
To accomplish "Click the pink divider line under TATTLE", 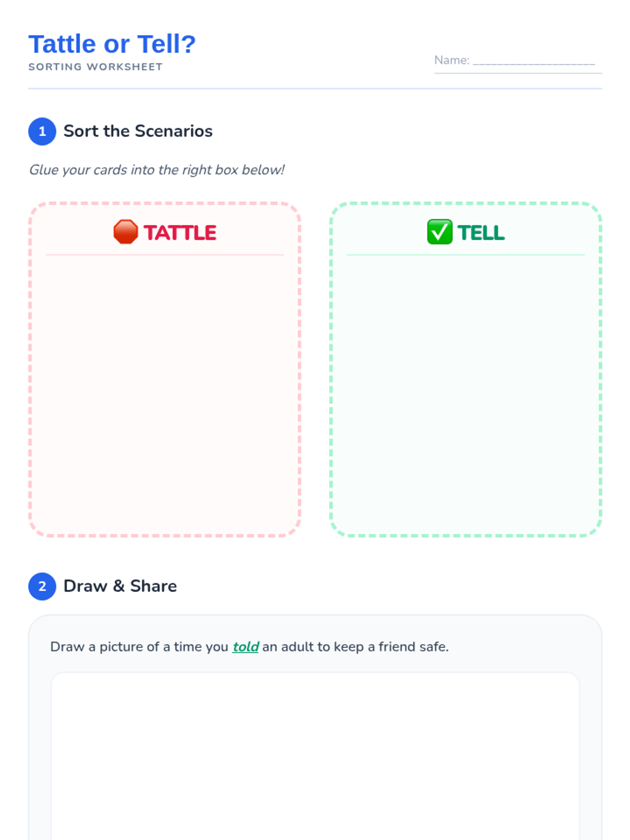I will [164, 255].
